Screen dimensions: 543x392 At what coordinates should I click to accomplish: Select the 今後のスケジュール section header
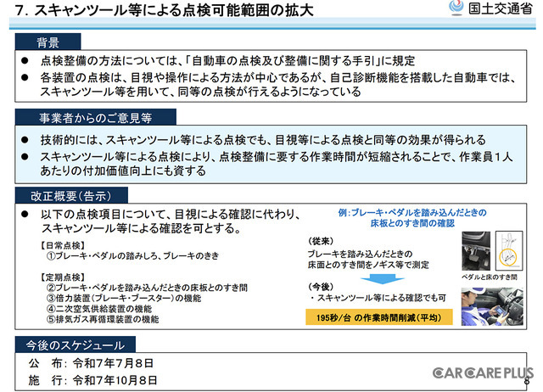point(78,345)
